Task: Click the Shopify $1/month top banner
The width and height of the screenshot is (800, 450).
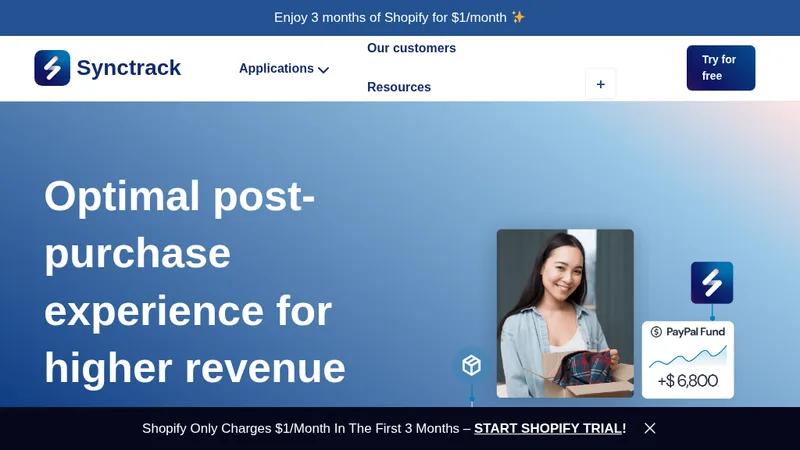Action: tap(399, 18)
